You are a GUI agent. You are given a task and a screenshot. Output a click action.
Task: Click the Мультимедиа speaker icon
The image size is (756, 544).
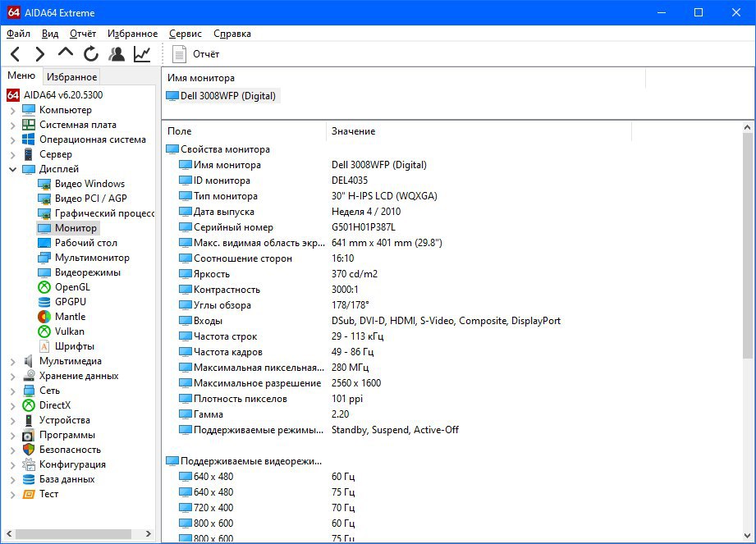(29, 361)
